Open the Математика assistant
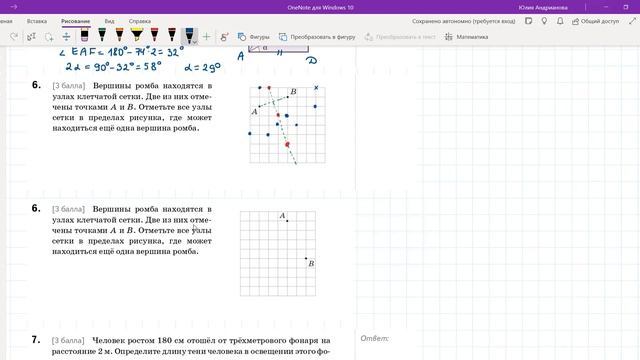The height and width of the screenshot is (360, 640). click(x=466, y=37)
